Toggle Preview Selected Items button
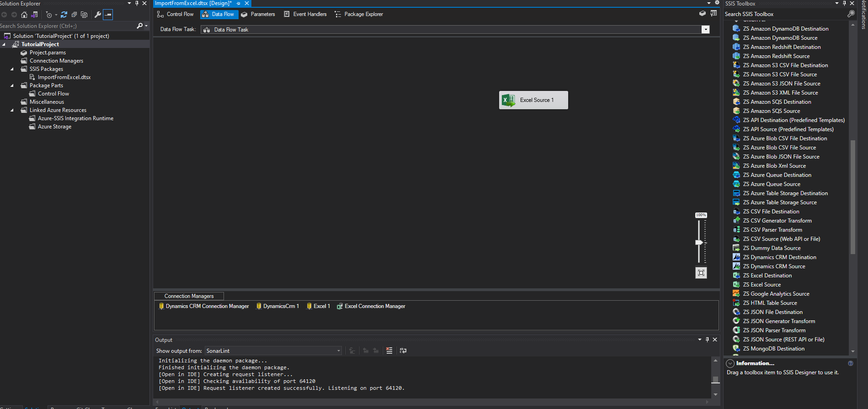The image size is (868, 409). [x=108, y=15]
